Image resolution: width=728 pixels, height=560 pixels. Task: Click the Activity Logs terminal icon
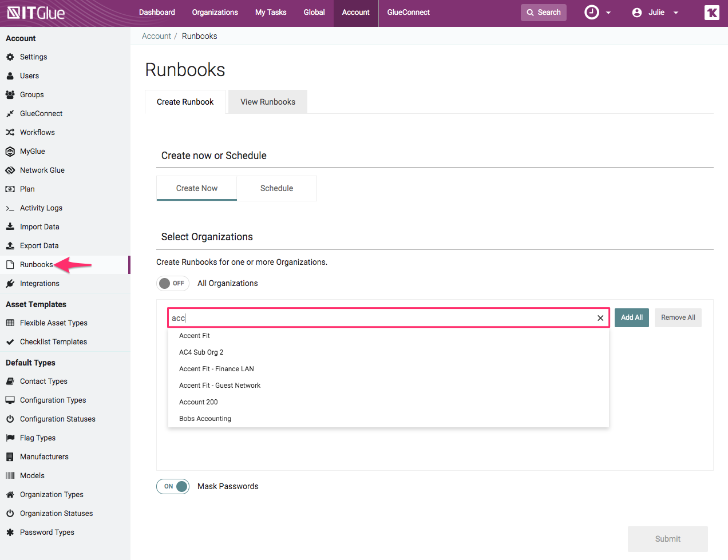point(10,208)
